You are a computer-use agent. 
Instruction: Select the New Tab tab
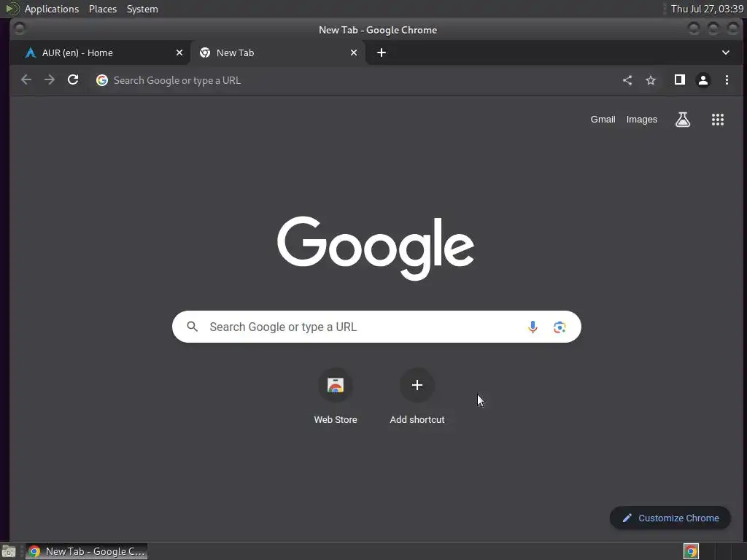pos(279,52)
